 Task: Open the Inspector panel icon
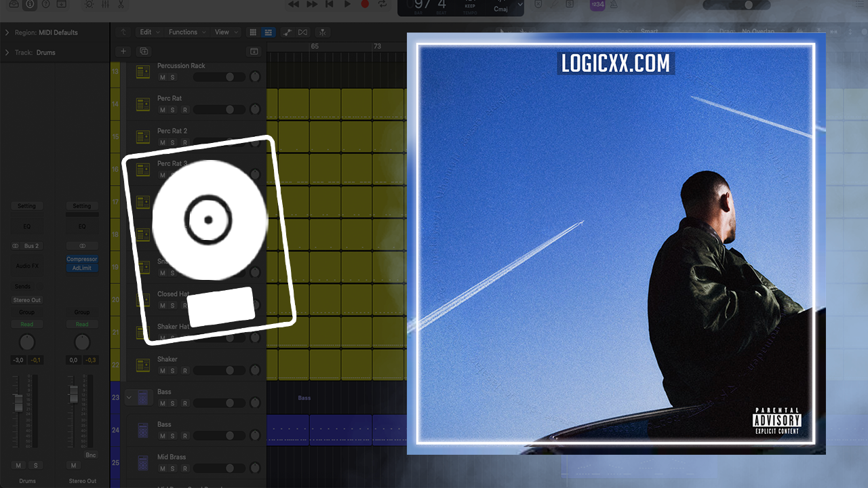(x=30, y=4)
